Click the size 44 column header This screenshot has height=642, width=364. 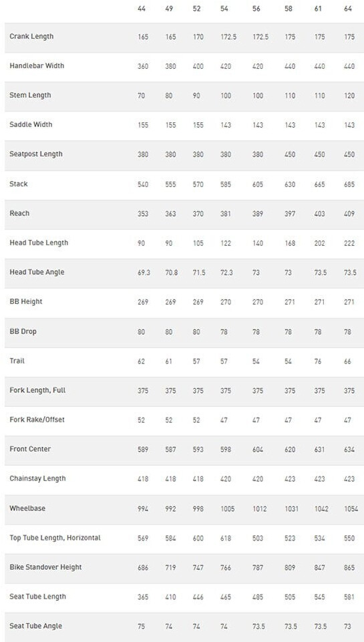142,9
